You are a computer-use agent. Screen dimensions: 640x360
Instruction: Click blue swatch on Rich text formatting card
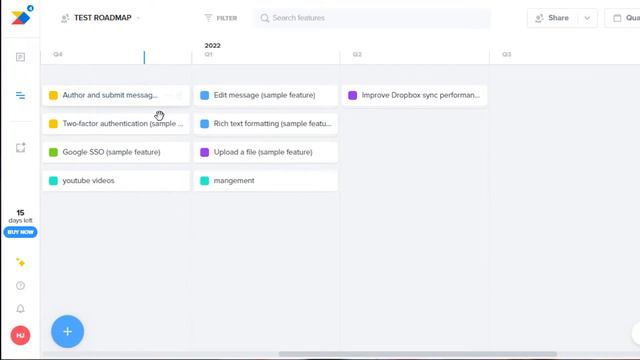(204, 124)
